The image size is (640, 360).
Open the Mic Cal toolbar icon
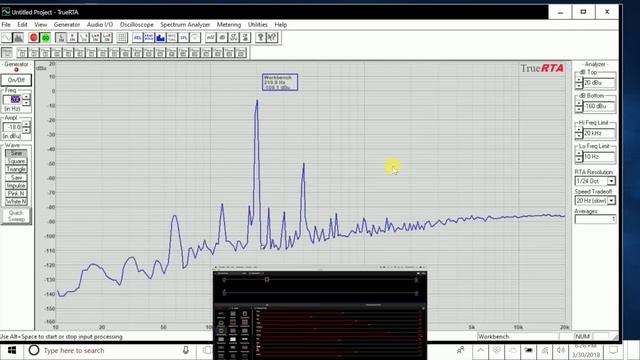(x=172, y=38)
